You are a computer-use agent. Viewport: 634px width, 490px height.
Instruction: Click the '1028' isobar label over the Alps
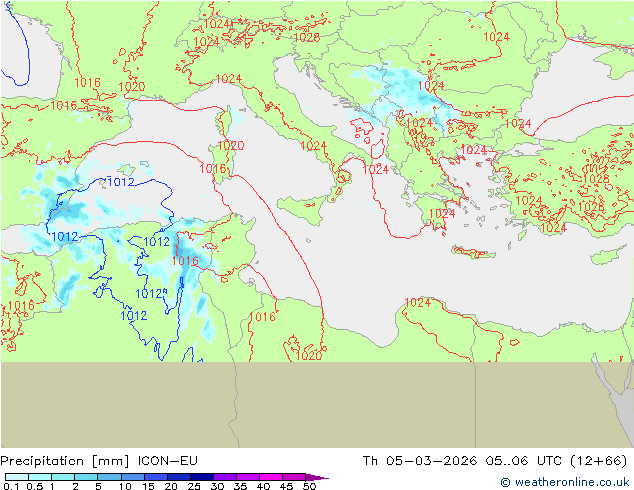[x=307, y=38]
